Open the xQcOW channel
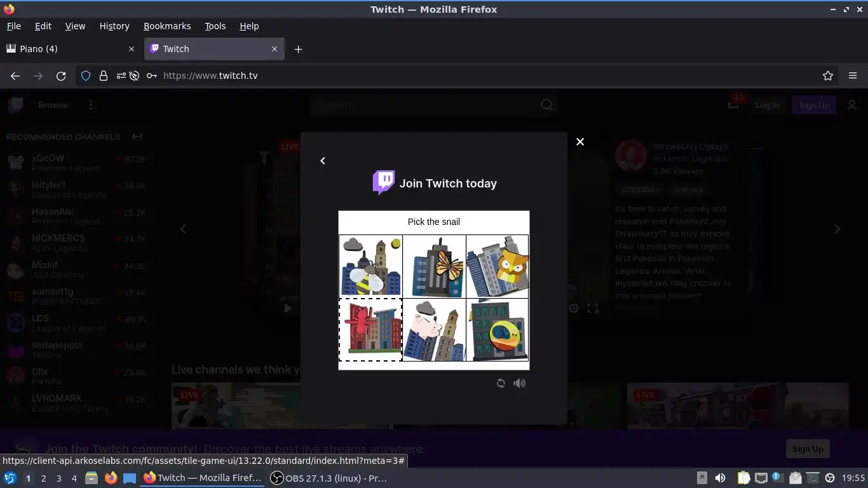868x488 pixels. [76, 163]
